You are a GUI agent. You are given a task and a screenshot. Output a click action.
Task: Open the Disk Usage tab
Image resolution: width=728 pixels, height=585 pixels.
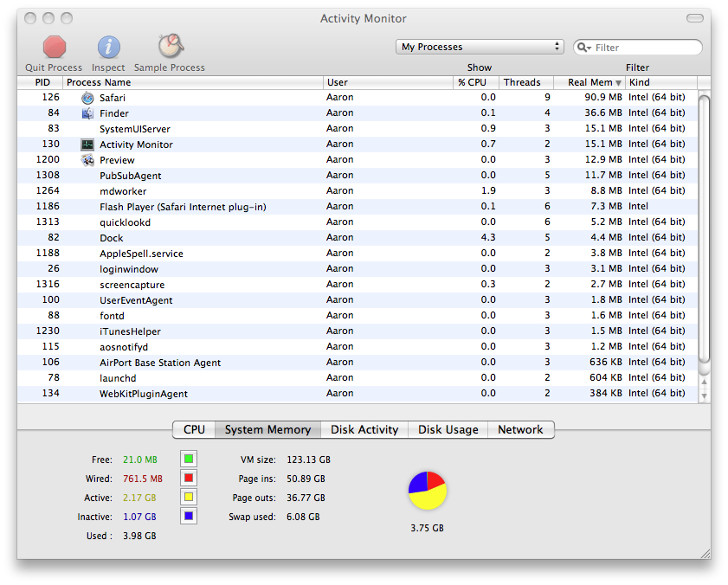(448, 429)
